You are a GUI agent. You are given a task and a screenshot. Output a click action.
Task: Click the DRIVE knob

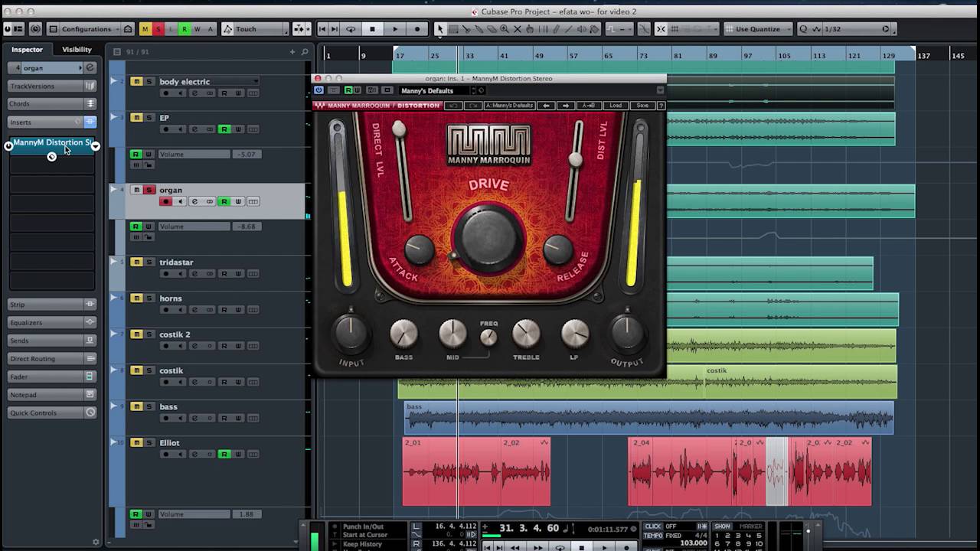click(x=488, y=237)
